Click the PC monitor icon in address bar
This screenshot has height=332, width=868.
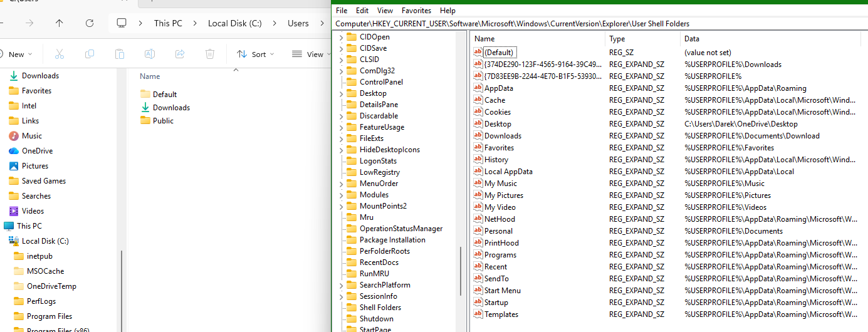pyautogui.click(x=122, y=23)
